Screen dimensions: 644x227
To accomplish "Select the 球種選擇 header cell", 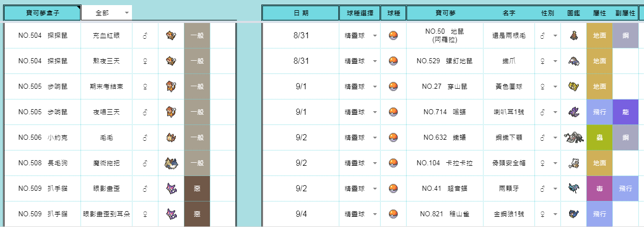I will (x=360, y=13).
